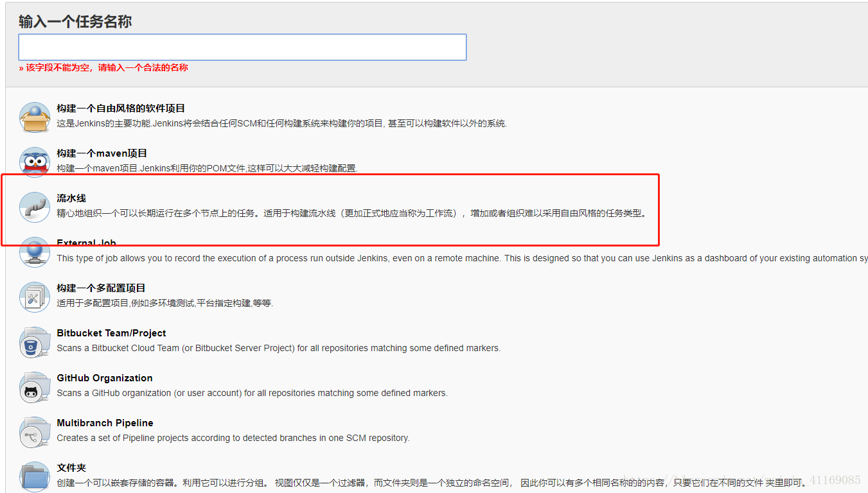
Task: Click the description starting 精心地组织一个可以长期运行
Action: [351, 213]
